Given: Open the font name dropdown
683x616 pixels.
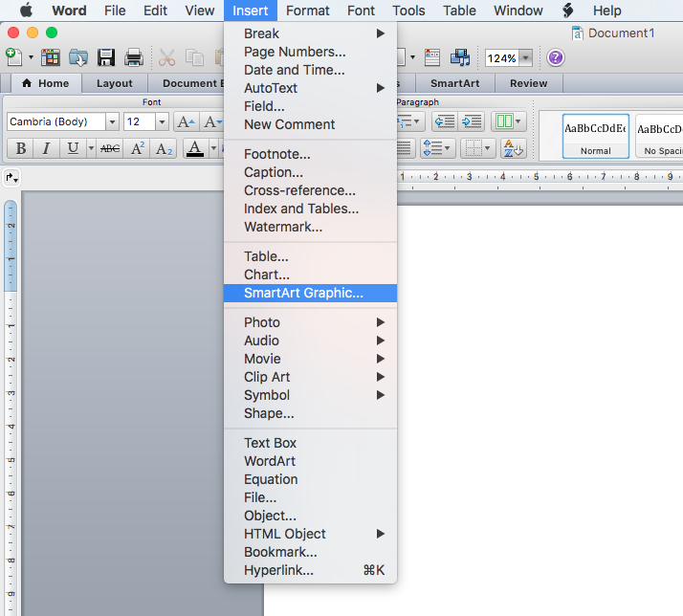Looking at the screenshot, I should 112,121.
